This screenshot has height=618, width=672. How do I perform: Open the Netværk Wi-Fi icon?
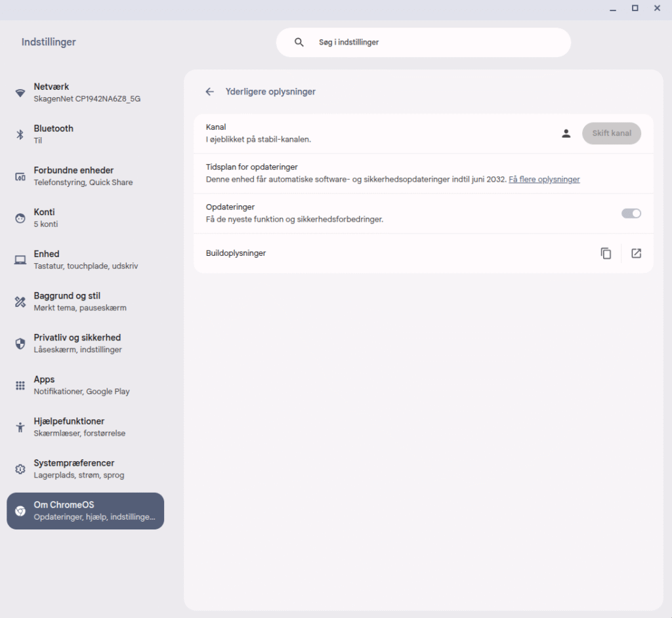pyautogui.click(x=20, y=92)
